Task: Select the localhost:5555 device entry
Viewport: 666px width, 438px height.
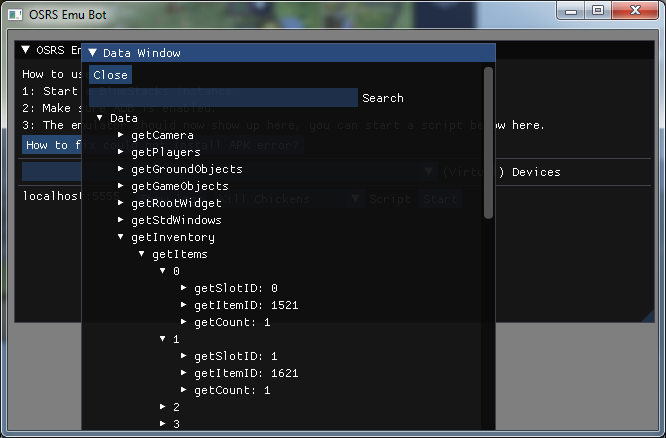Action: pyautogui.click(x=51, y=196)
